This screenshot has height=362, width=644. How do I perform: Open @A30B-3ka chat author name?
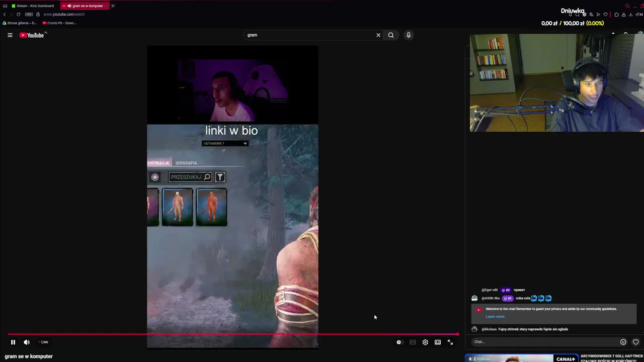(491, 298)
